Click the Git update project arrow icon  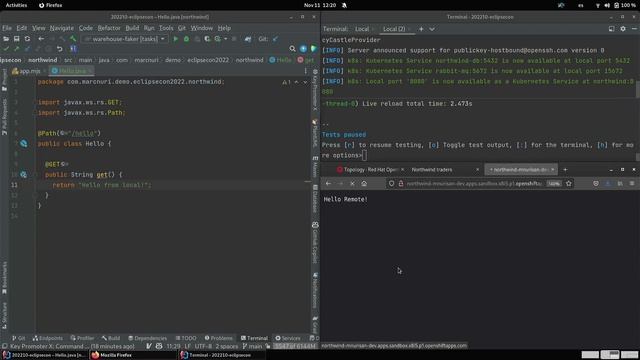click(x=275, y=39)
